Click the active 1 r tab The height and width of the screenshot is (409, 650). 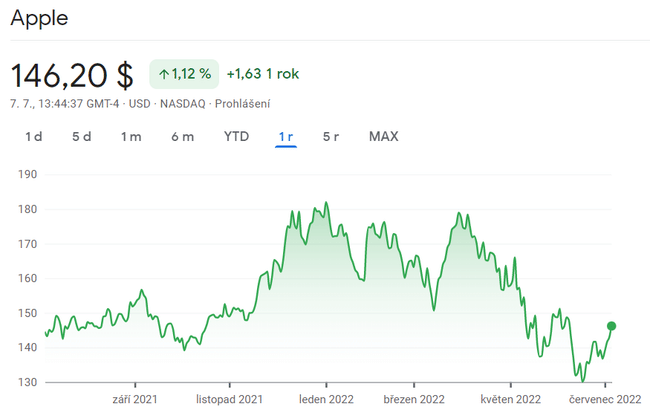click(x=286, y=137)
